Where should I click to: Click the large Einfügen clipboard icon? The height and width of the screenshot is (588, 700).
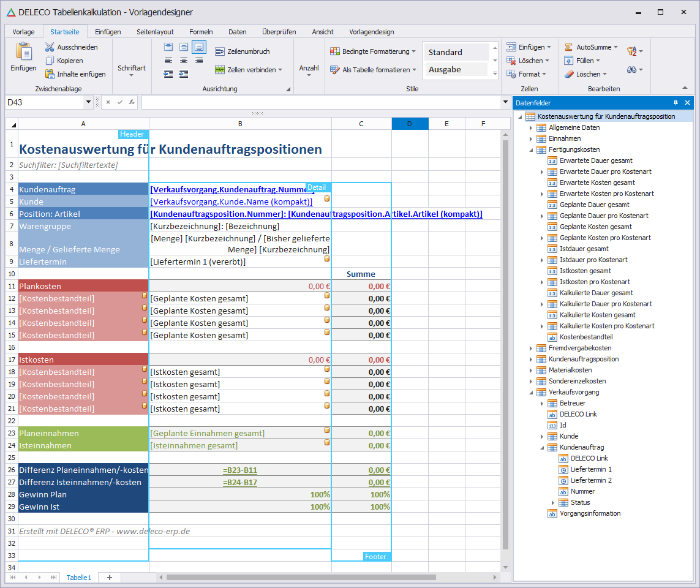[x=23, y=52]
